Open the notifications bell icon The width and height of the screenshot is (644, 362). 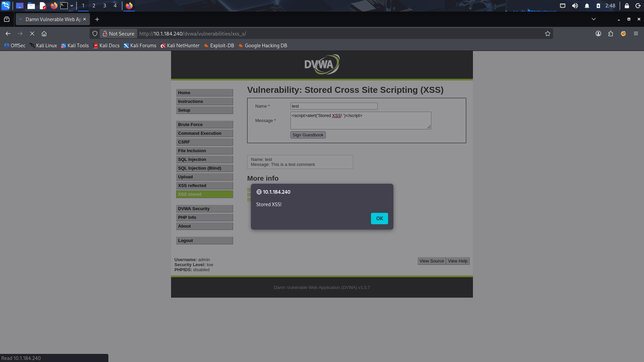pyautogui.click(x=587, y=6)
